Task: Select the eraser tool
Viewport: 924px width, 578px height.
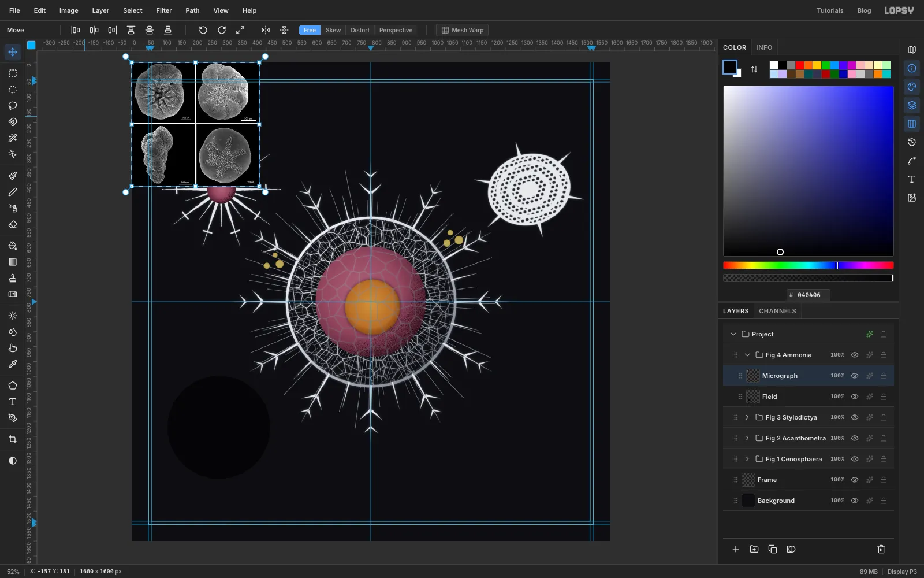Action: [12, 224]
